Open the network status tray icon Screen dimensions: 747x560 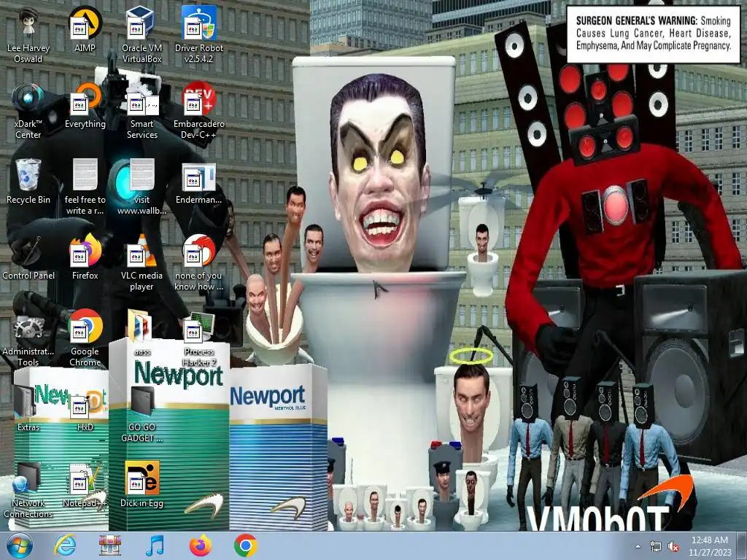click(x=656, y=546)
